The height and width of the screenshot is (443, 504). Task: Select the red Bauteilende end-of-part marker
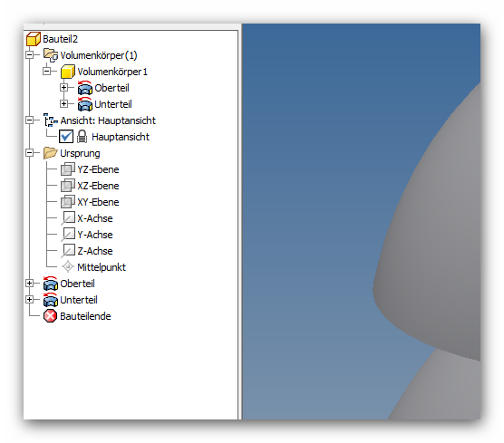click(50, 316)
